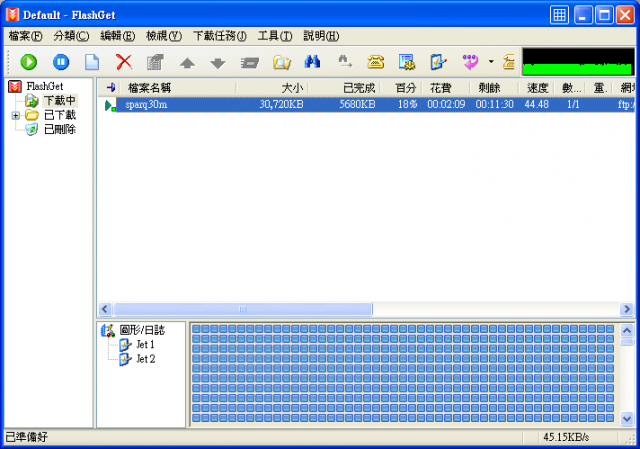Viewport: 640px width, 449px height.
Task: Create new download with blank page icon
Action: pos(92,62)
